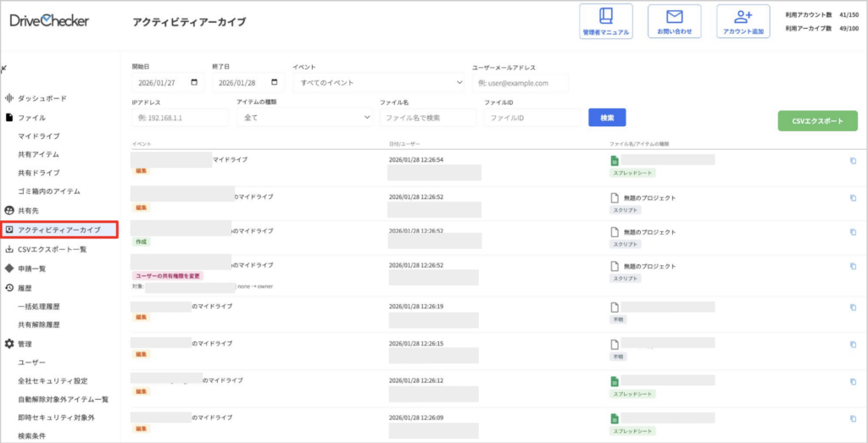
Task: Copy icon for the ユーザーの共有権限を変更 row
Action: click(x=853, y=266)
